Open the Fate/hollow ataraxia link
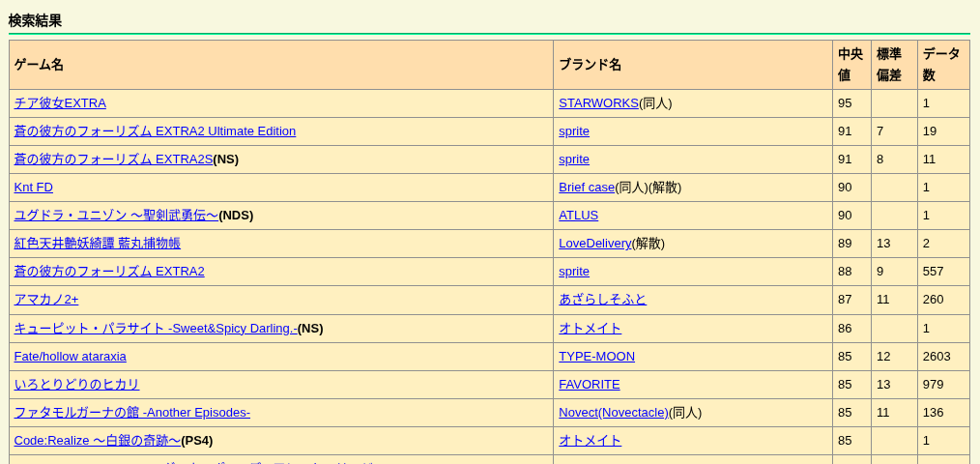The height and width of the screenshot is (464, 980). [x=70, y=357]
